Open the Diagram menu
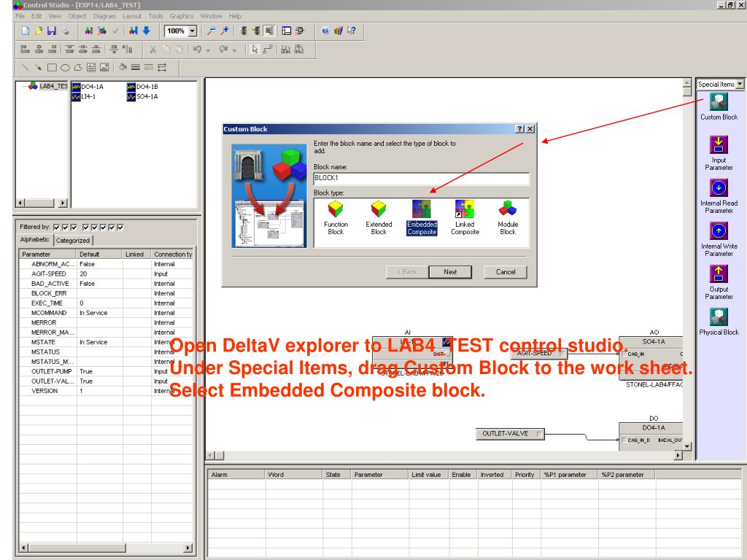747x560 pixels. 104,16
